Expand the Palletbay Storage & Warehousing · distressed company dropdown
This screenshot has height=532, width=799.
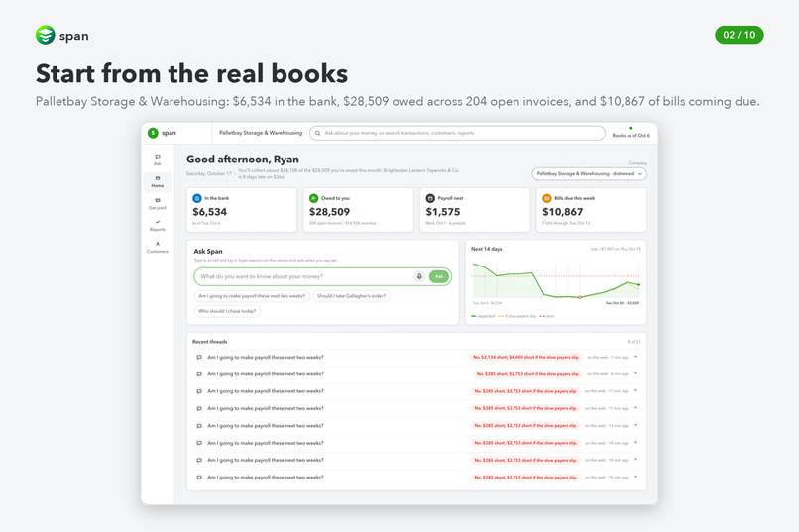[x=589, y=174]
